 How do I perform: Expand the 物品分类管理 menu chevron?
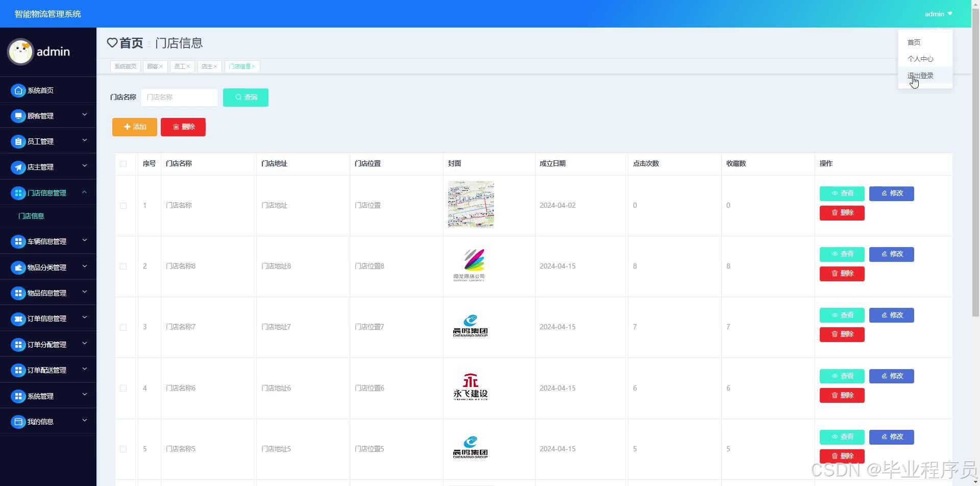pos(85,266)
